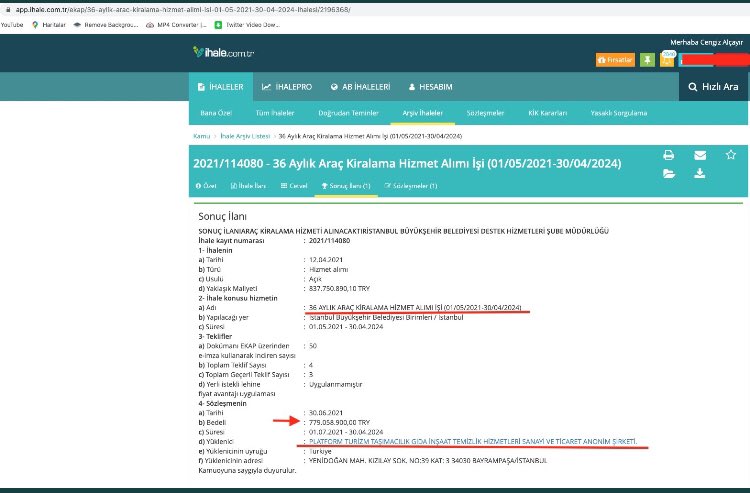Open the Fırsatlar orange button

pos(615,60)
